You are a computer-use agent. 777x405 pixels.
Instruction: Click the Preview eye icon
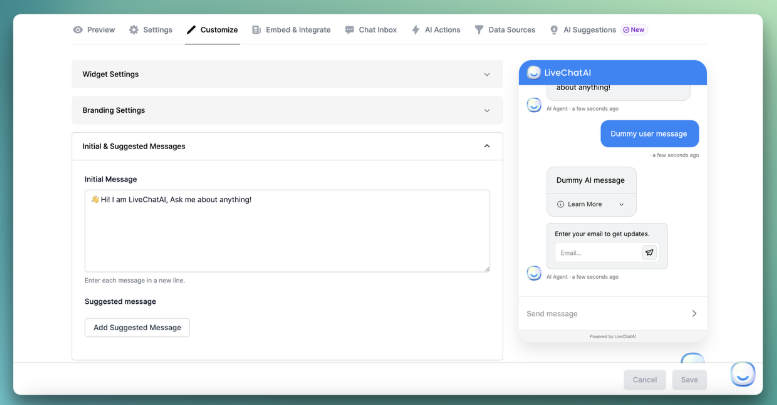(78, 30)
